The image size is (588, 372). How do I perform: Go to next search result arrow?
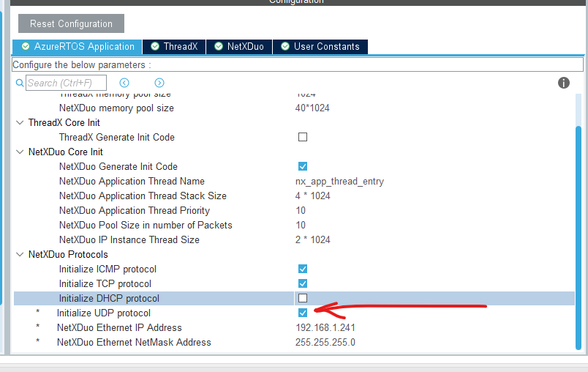(x=159, y=83)
